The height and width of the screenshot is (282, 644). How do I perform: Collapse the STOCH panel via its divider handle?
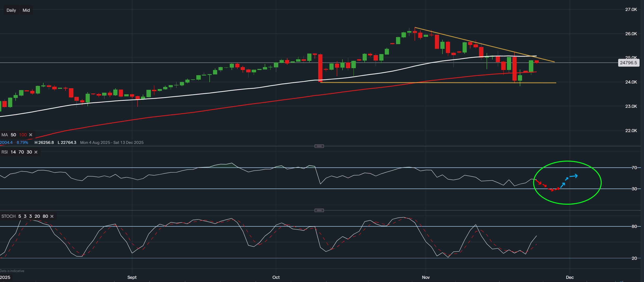click(x=319, y=210)
